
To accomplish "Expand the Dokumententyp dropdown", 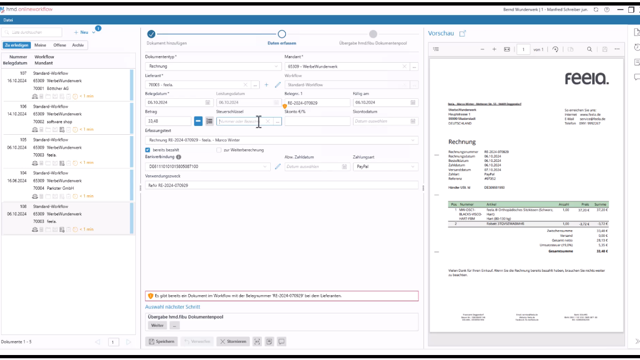I will tap(276, 67).
